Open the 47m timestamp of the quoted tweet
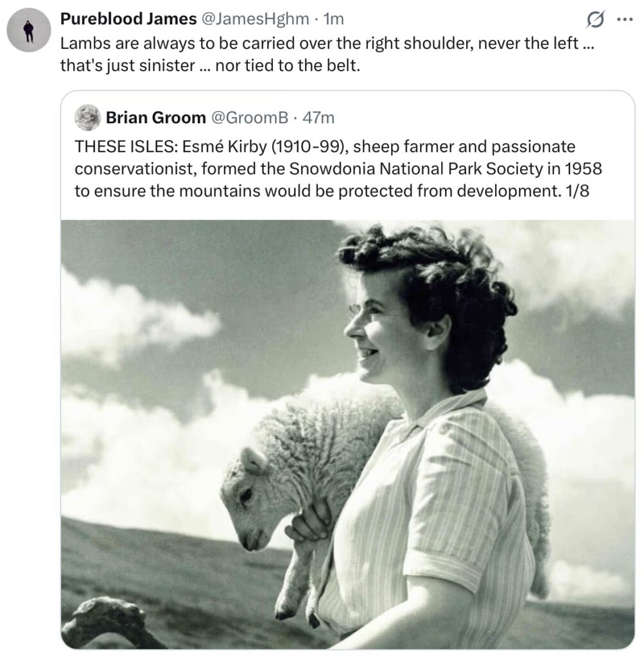 coord(318,117)
